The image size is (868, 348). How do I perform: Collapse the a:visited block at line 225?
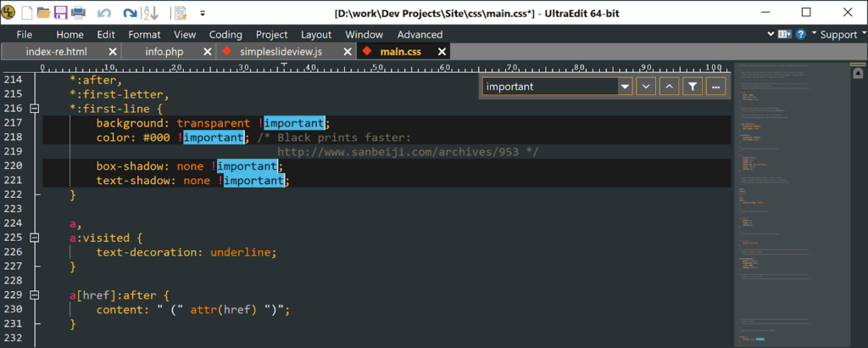click(x=34, y=239)
